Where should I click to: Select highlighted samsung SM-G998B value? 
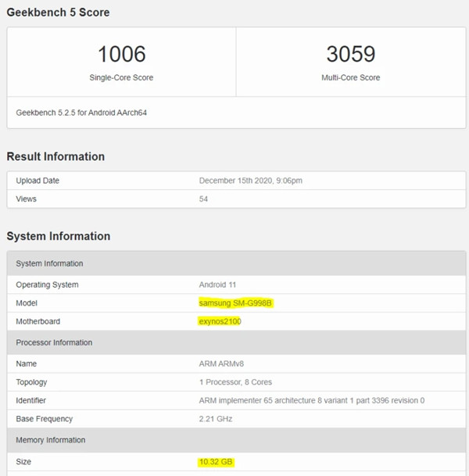pyautogui.click(x=235, y=303)
